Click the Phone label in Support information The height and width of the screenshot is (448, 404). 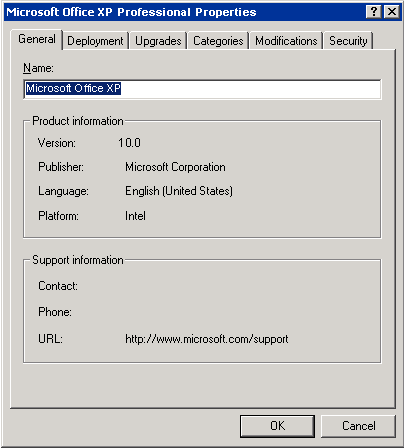55,312
